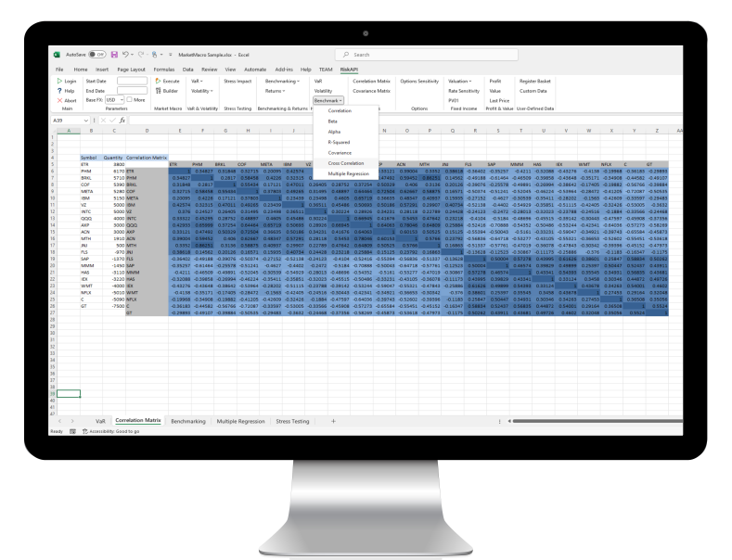The height and width of the screenshot is (560, 732).
Task: Expand the VaR dropdown in VaR & Volatility
Action: [197, 82]
